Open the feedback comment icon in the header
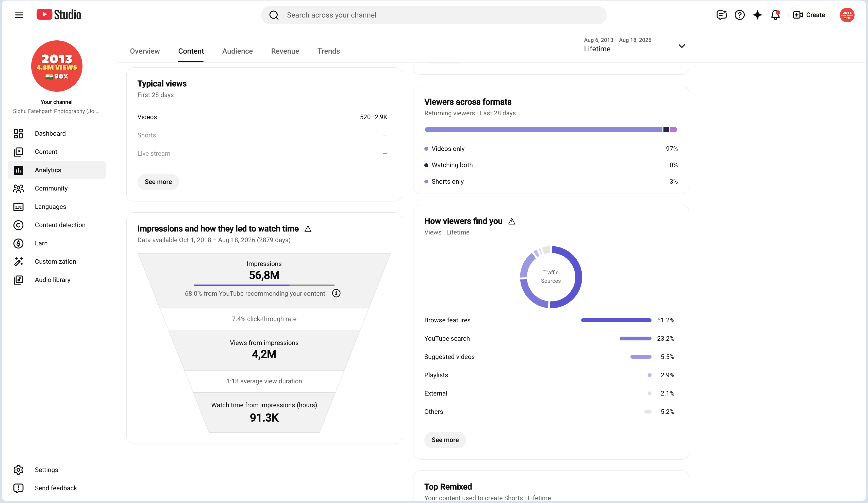This screenshot has height=503, width=868. pos(721,15)
